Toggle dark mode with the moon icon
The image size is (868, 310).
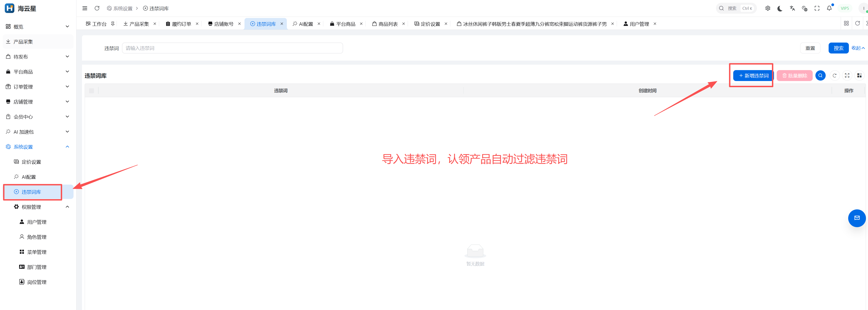pyautogui.click(x=780, y=8)
